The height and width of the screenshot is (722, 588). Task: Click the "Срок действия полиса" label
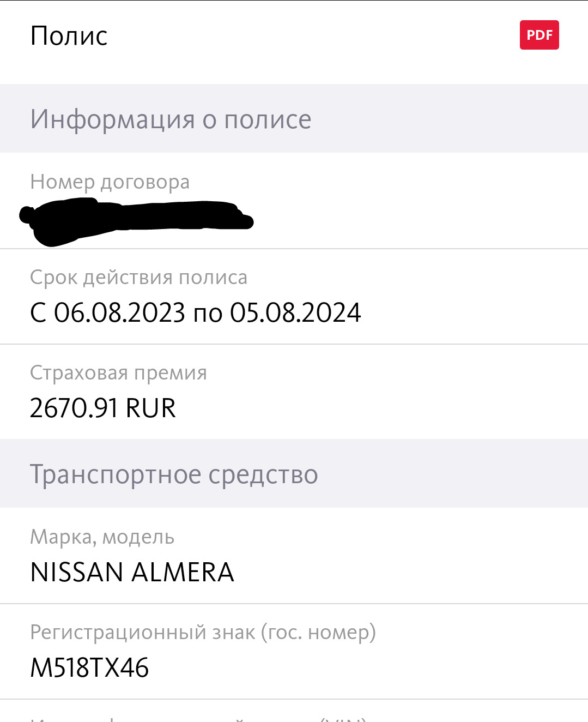coord(138,277)
